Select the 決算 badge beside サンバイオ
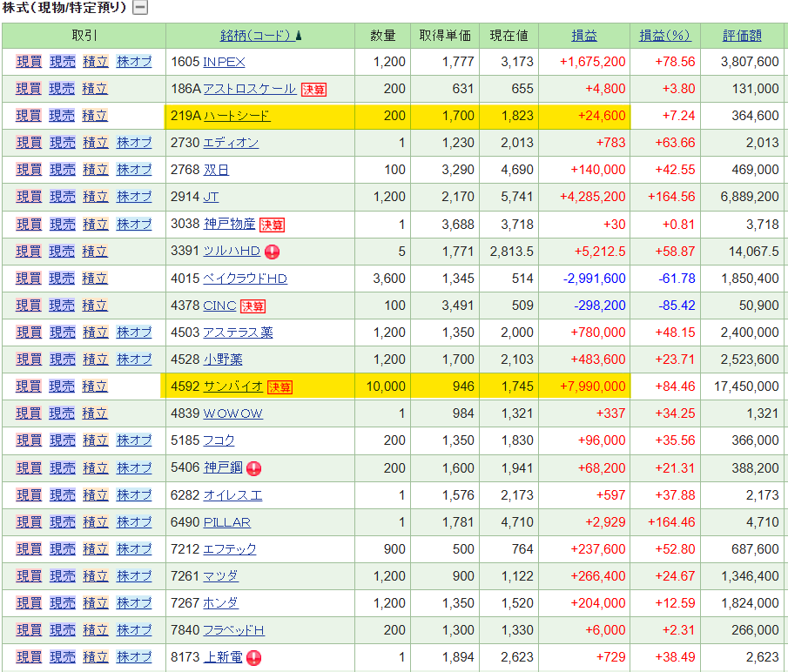This screenshot has width=788, height=672. [280, 386]
